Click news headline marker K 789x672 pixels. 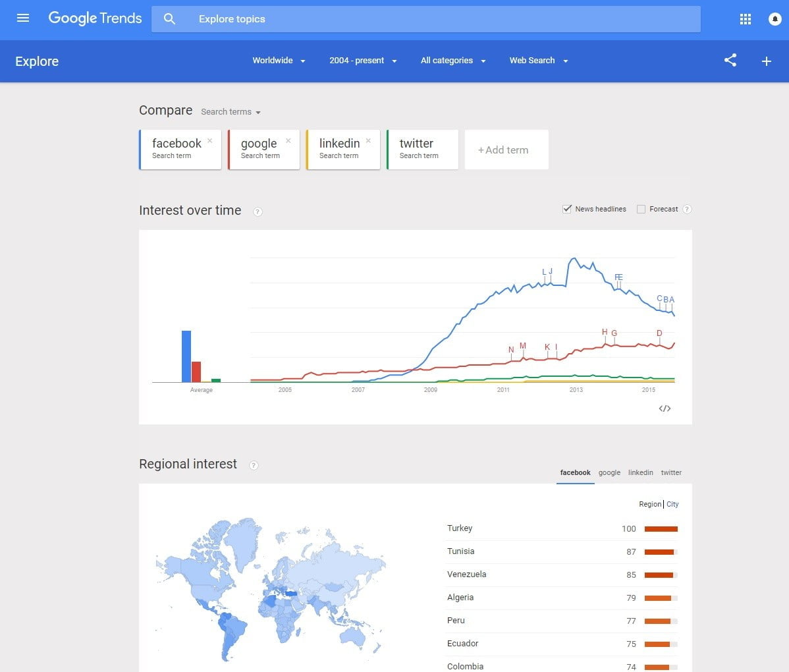pos(547,347)
